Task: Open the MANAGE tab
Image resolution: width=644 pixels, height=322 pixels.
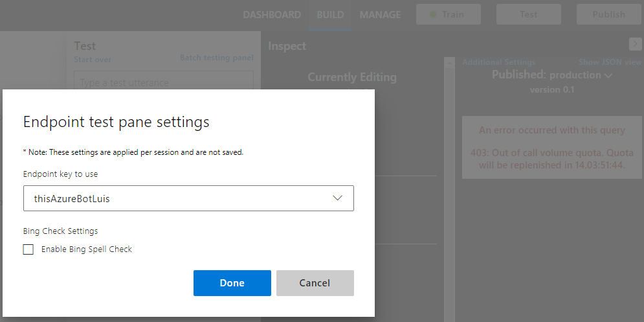Action: pyautogui.click(x=381, y=15)
